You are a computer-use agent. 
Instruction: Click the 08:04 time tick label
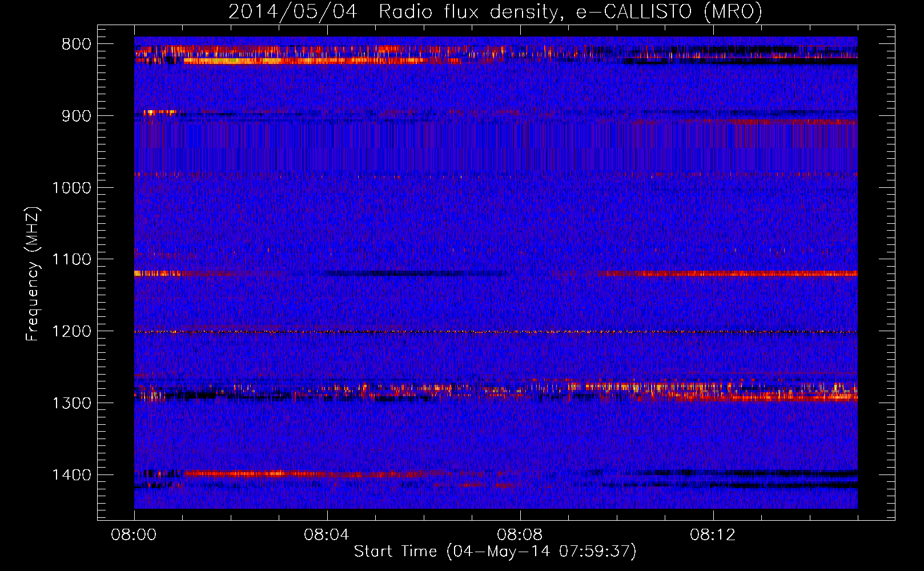pyautogui.click(x=327, y=535)
